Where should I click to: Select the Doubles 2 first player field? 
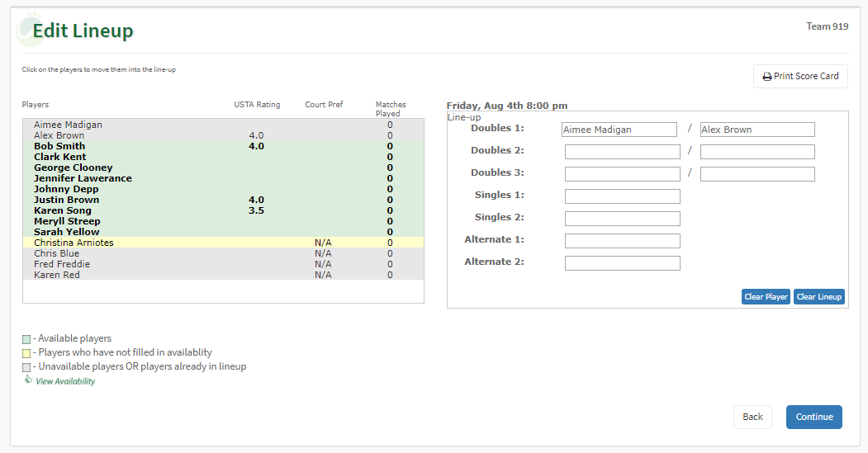click(622, 152)
